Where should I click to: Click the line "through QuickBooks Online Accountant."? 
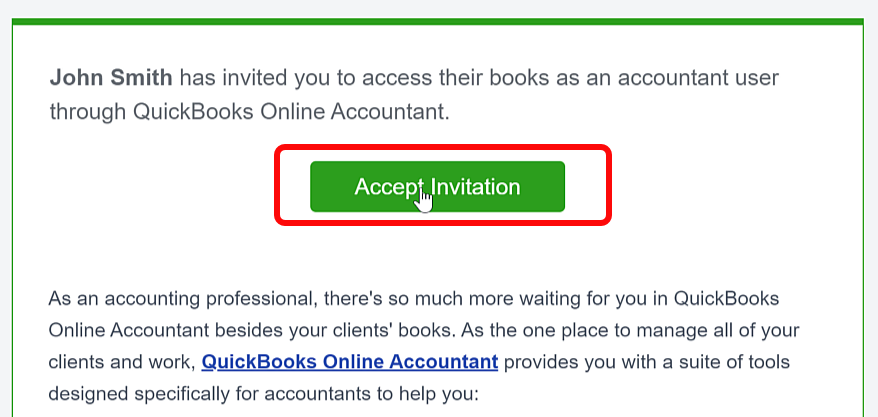[250, 111]
